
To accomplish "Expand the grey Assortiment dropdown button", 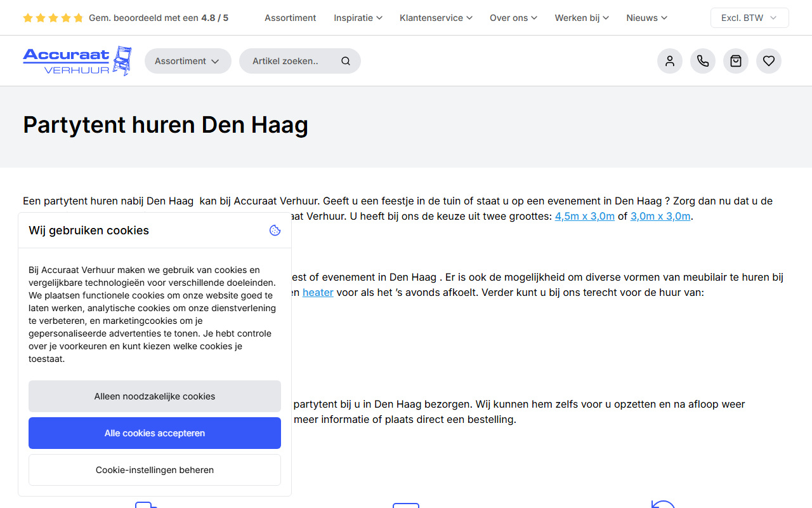I will (188, 61).
